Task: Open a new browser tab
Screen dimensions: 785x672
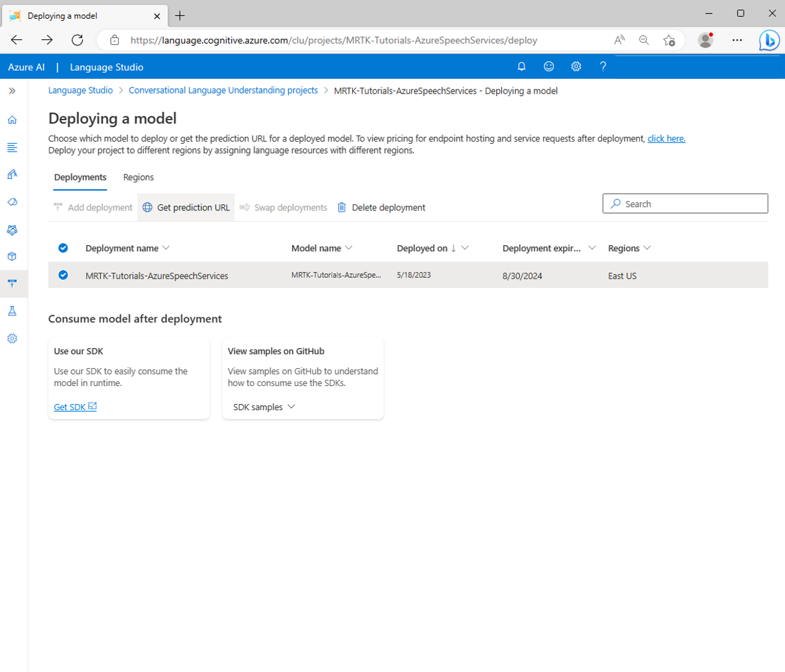Action: pyautogui.click(x=180, y=16)
